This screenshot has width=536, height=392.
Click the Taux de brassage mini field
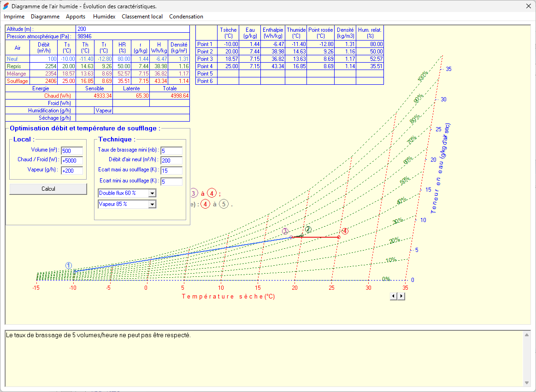click(171, 150)
